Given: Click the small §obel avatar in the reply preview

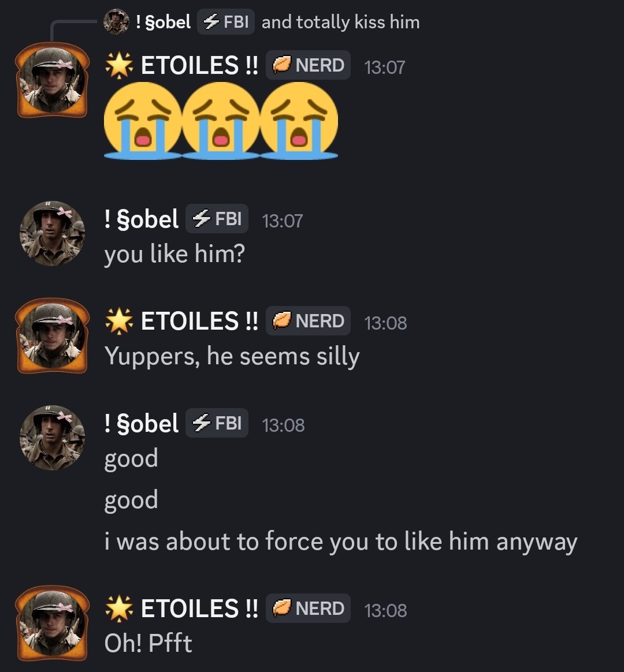Looking at the screenshot, I should point(116,21).
